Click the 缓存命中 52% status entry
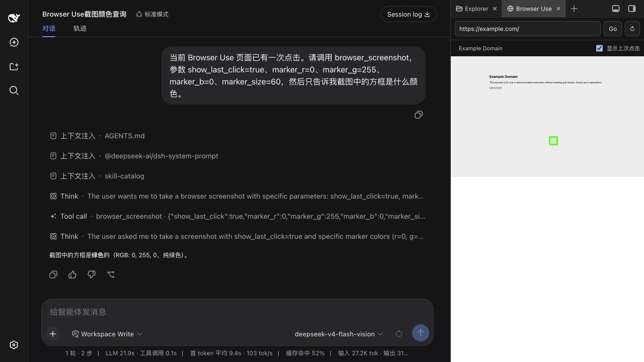This screenshot has height=362, width=644. [305, 353]
